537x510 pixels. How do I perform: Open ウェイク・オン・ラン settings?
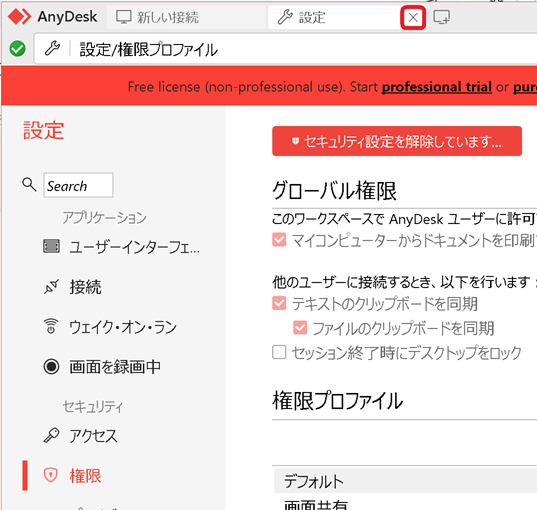tap(122, 327)
